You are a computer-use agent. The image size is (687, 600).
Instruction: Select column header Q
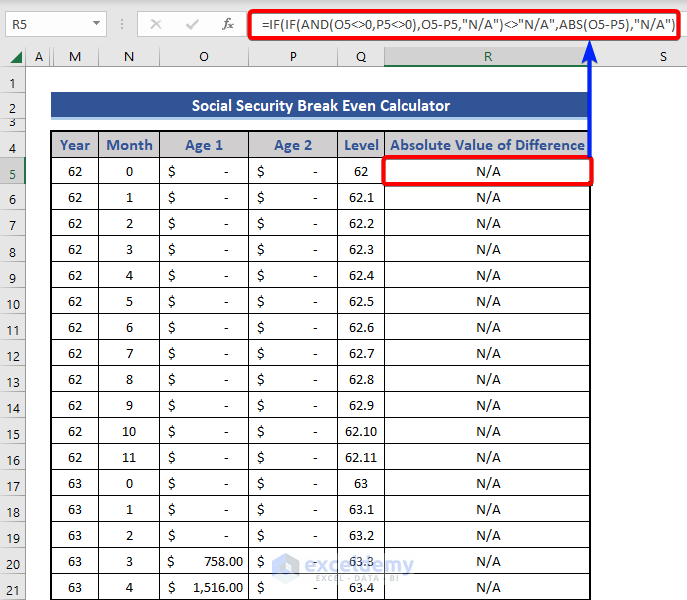pos(361,57)
